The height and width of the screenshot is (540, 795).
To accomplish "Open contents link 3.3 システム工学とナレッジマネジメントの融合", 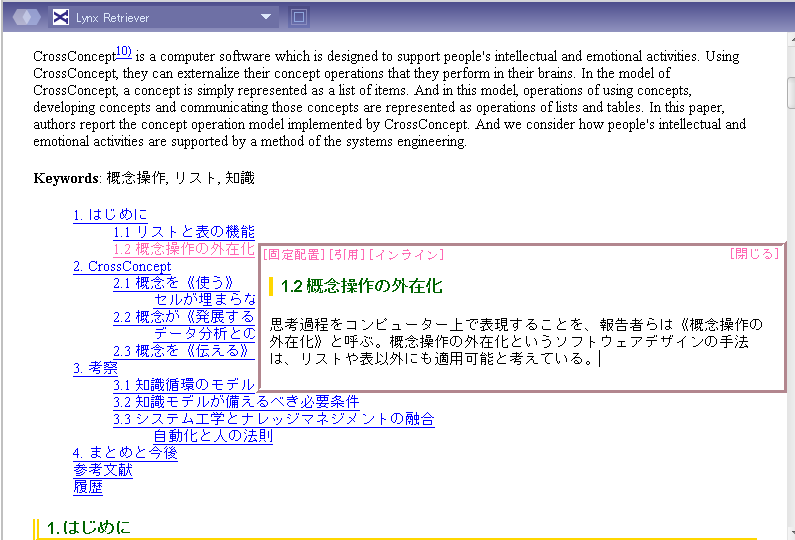I will coord(274,419).
